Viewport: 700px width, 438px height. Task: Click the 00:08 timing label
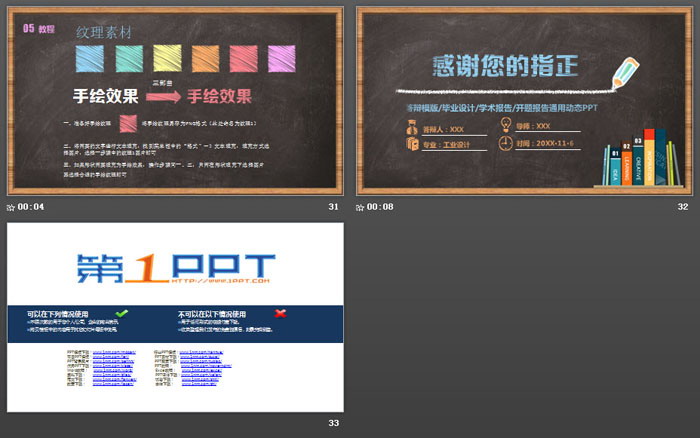coord(380,207)
